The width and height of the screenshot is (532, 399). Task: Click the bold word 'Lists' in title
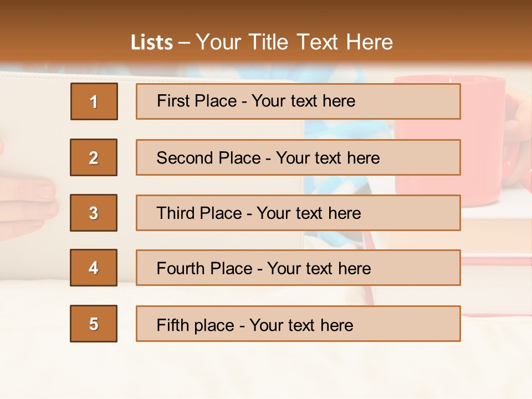(152, 43)
